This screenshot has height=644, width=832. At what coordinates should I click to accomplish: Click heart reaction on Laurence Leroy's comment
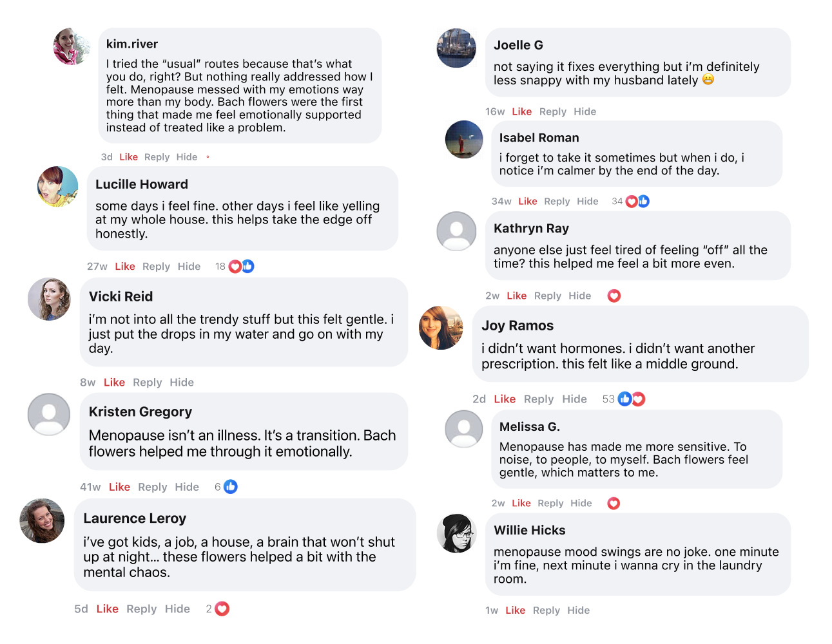tap(222, 609)
